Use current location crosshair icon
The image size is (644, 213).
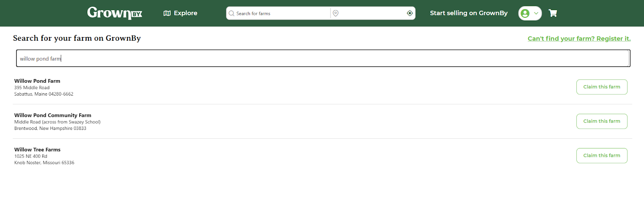(410, 13)
